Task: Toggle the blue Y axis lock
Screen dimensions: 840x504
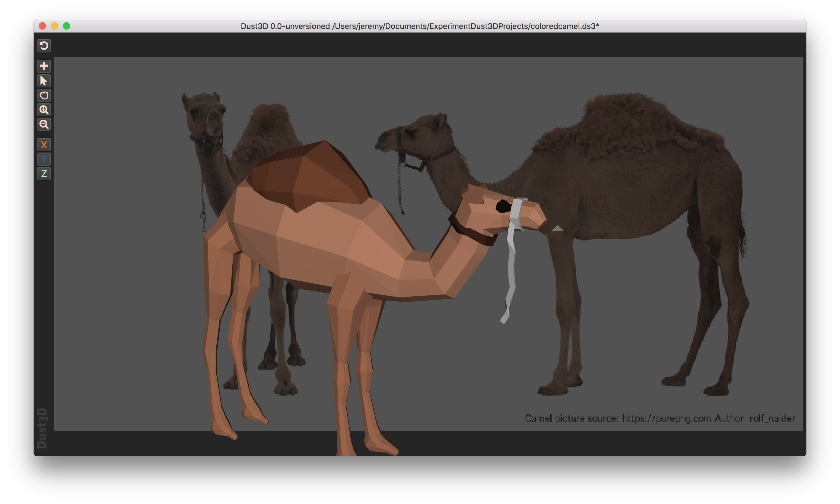Action: click(44, 159)
